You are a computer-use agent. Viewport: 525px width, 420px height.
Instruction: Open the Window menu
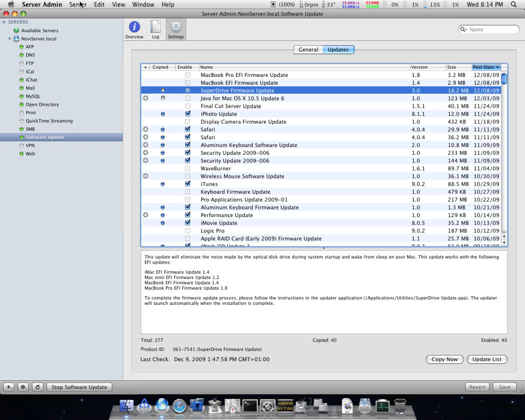coord(143,4)
